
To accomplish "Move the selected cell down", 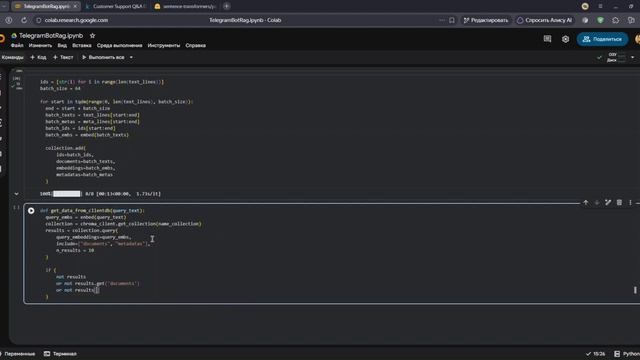I will 597,202.
